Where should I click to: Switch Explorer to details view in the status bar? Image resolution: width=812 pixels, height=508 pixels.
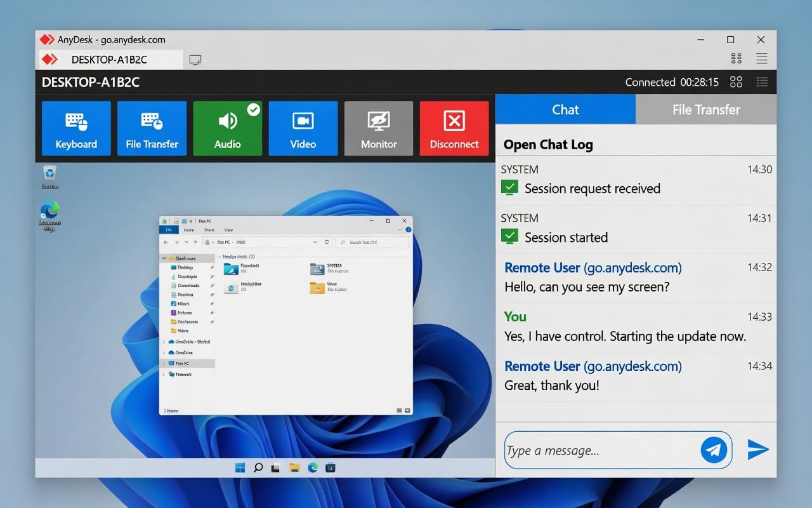point(399,410)
